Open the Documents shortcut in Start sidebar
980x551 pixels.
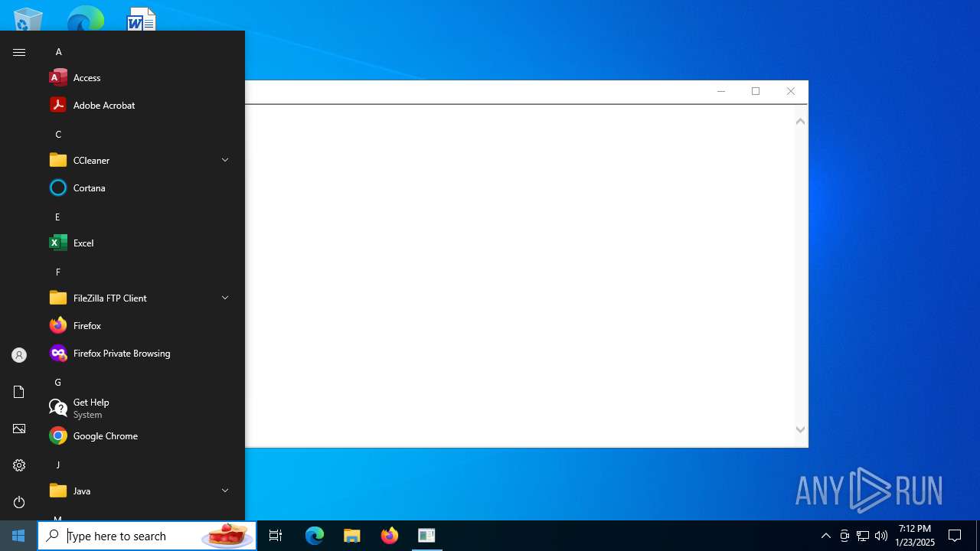pyautogui.click(x=19, y=392)
